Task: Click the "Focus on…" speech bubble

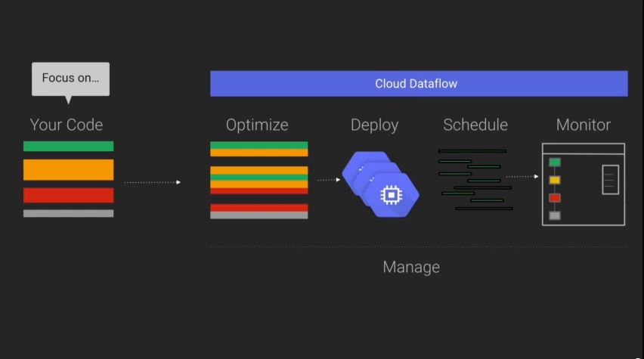Action: point(70,78)
